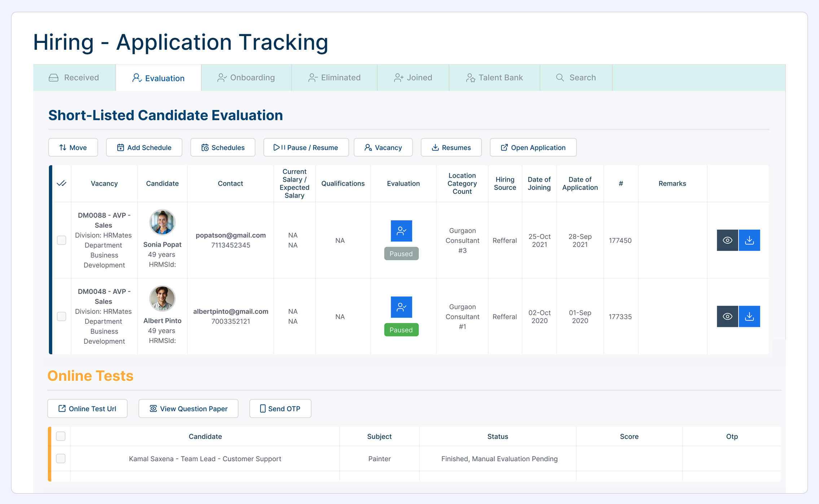The width and height of the screenshot is (819, 504).
Task: Open Sonia Popat's profile photo
Action: 162,222
